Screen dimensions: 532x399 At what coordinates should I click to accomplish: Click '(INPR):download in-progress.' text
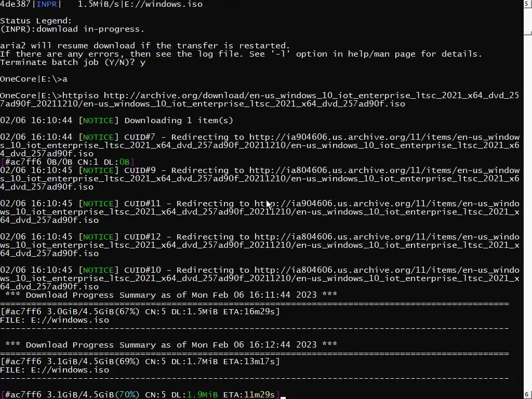click(x=72, y=29)
